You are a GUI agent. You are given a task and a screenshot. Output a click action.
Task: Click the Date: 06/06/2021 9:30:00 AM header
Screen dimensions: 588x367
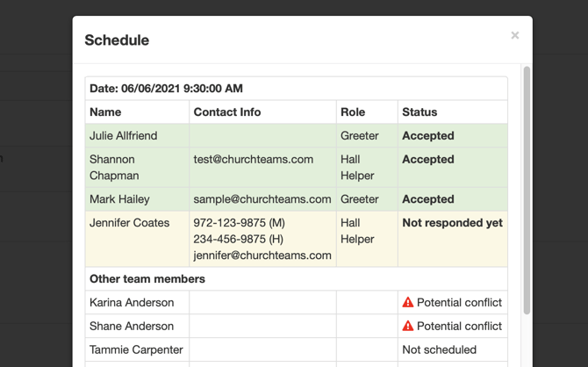point(166,89)
